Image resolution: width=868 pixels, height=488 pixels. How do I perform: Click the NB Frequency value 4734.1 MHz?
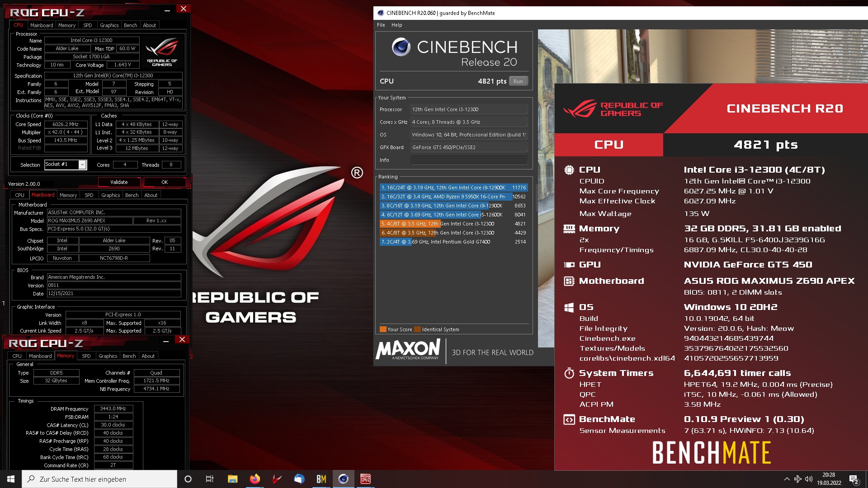click(156, 389)
